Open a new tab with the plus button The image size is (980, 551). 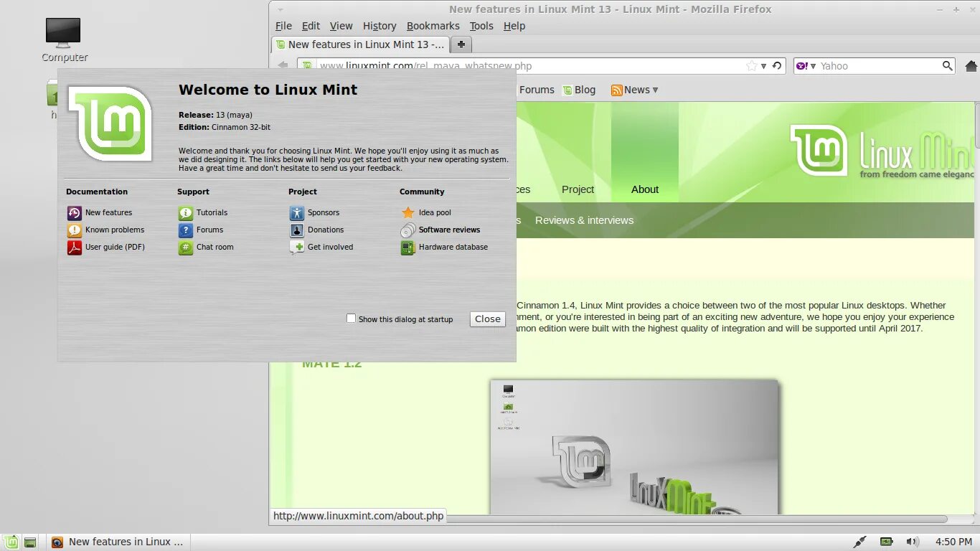[x=461, y=44]
